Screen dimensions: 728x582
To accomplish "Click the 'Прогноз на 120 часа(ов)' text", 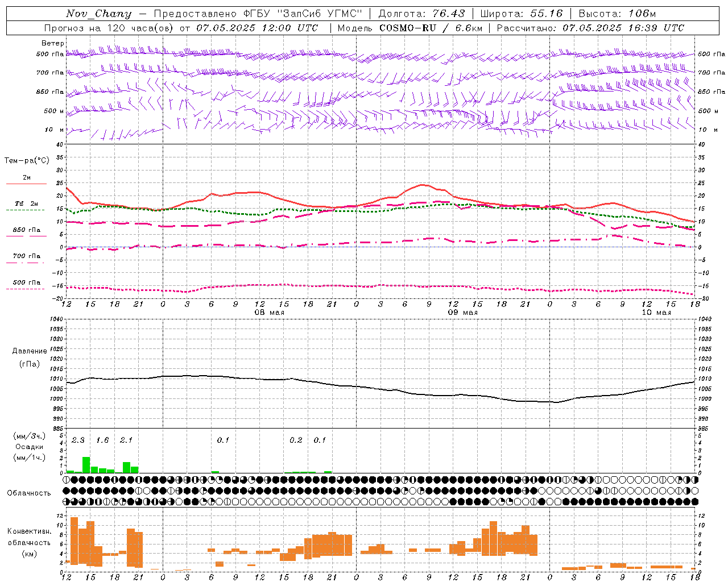I will click(x=108, y=28).
